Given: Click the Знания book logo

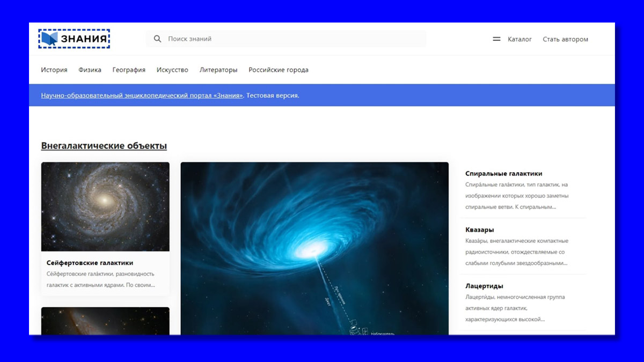Looking at the screenshot, I should point(74,39).
